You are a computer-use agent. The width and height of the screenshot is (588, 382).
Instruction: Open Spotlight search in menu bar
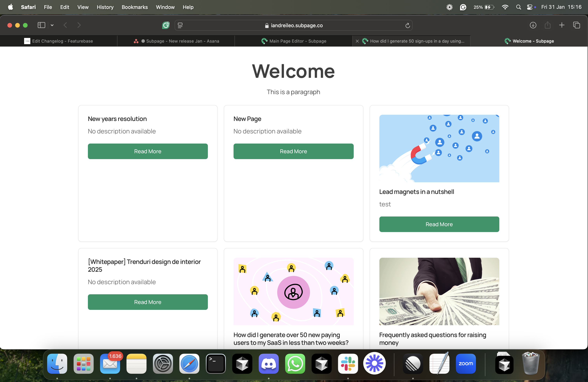click(x=519, y=7)
